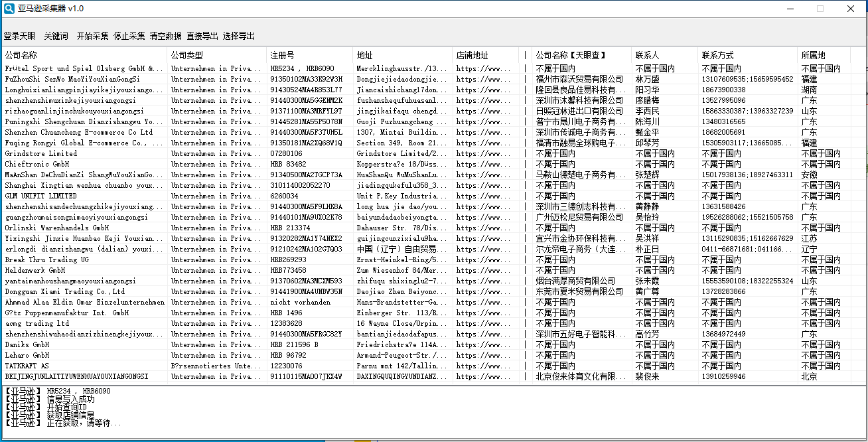
Task: Click registration number HRB269293
Action: [288, 259]
